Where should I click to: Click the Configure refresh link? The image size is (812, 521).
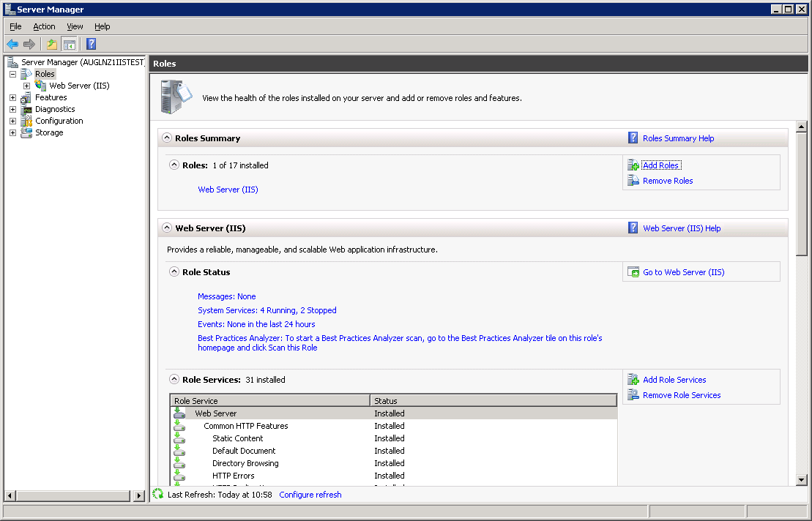(x=310, y=495)
